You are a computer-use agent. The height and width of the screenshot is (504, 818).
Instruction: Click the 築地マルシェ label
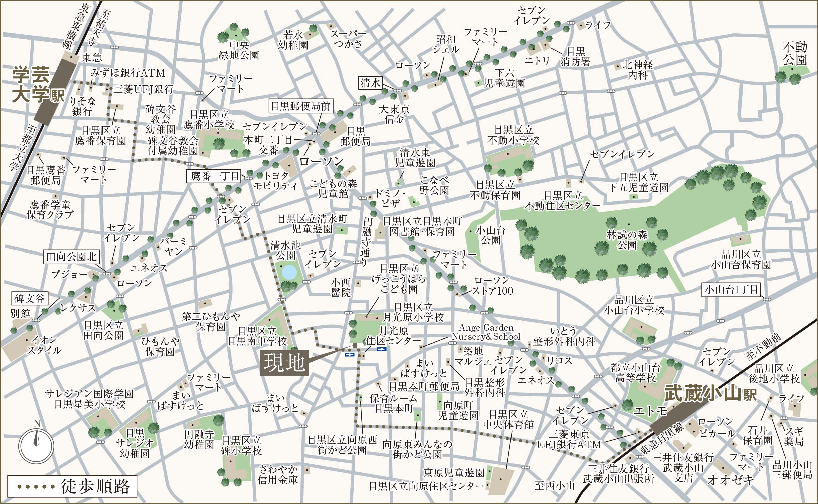point(473,356)
